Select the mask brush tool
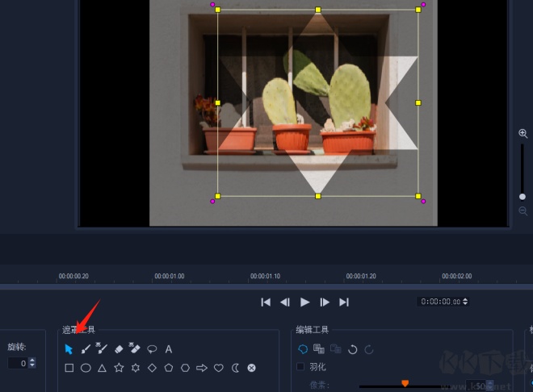Image resolution: width=533 pixels, height=392 pixels. [86, 349]
